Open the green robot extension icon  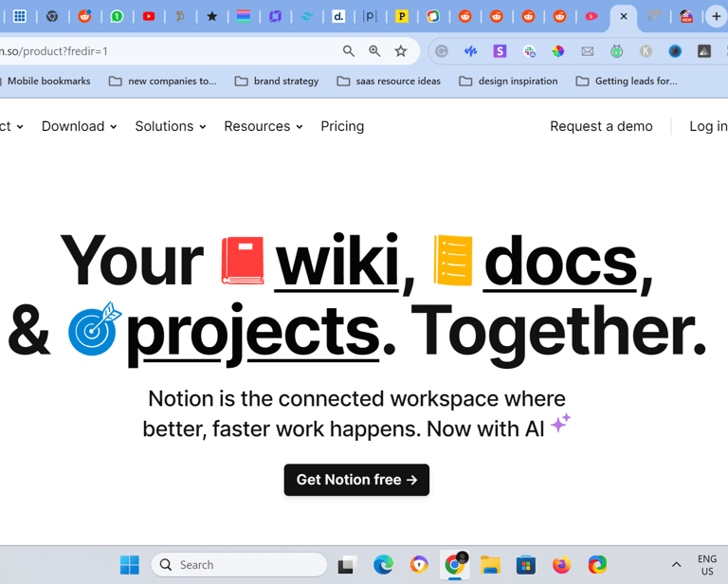(x=616, y=51)
